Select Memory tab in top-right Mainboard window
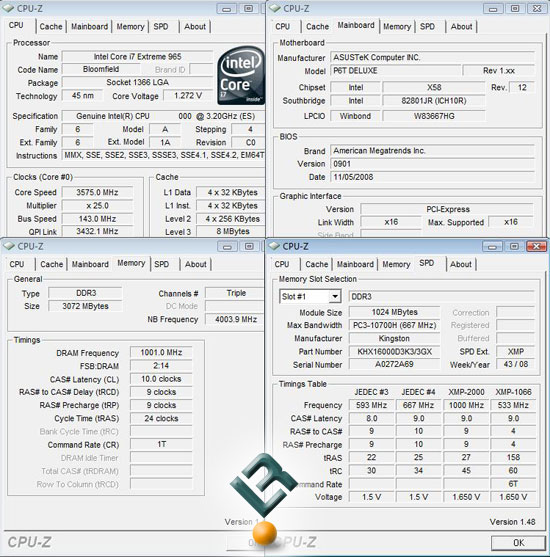550x557 pixels. click(x=397, y=27)
